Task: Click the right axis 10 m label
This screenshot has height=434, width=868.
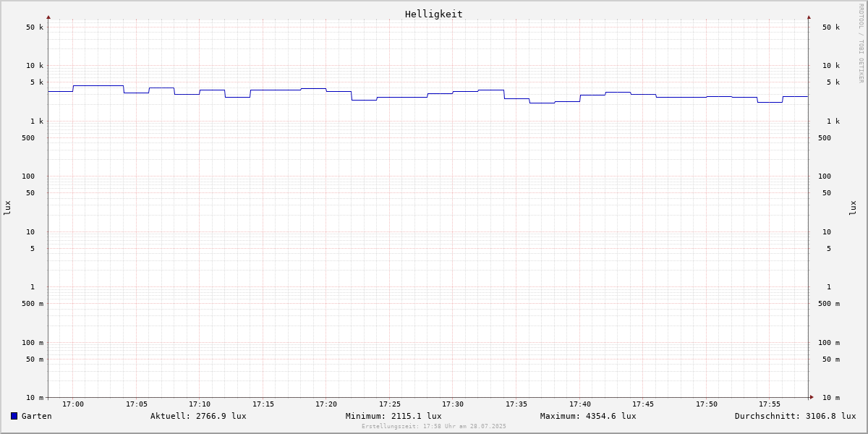Action: point(831,398)
